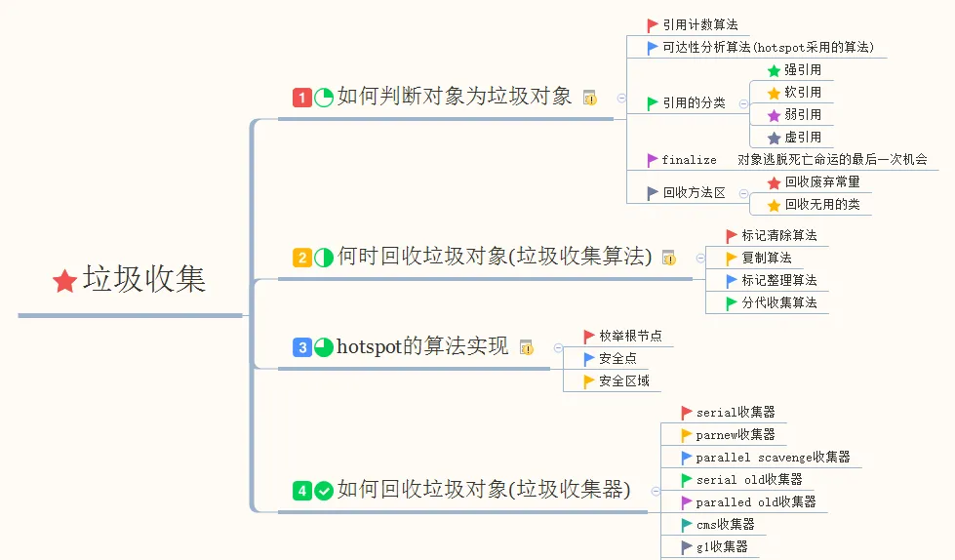This screenshot has height=560, width=955.
Task: Click green star on 强引用
Action: [x=775, y=70]
